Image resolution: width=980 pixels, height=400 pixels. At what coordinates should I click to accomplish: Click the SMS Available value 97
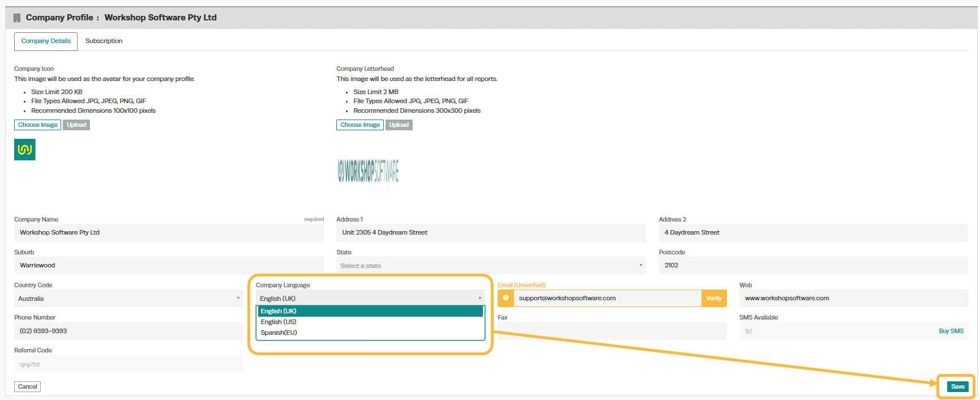748,331
